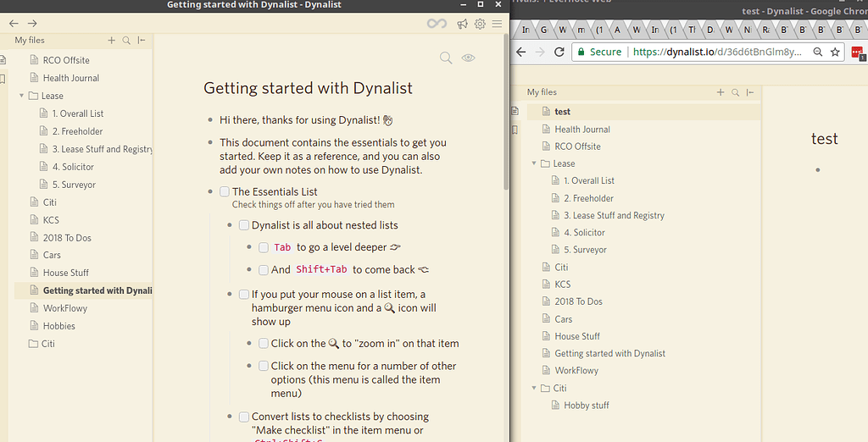Click the document vertical scrollbar thumb
The width and height of the screenshot is (868, 442).
click(506, 113)
